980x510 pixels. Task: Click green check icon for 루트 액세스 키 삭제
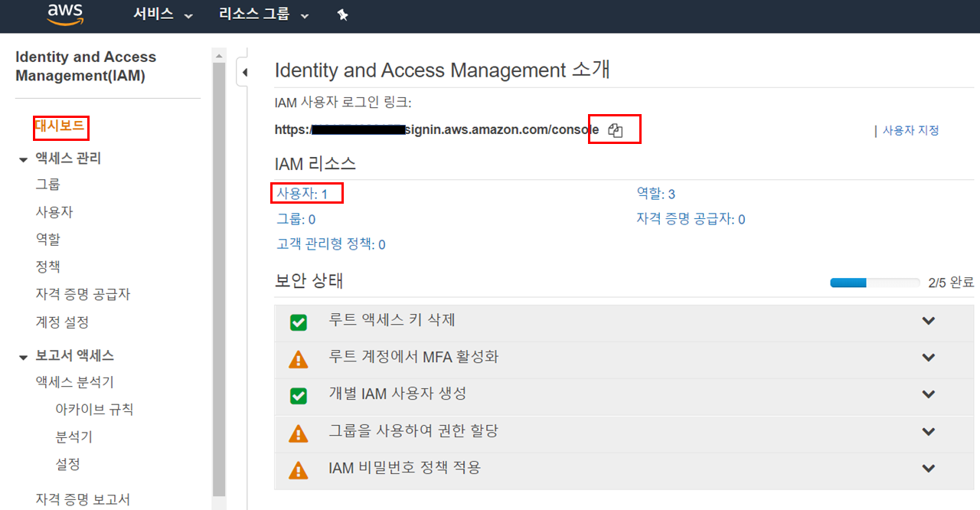[299, 322]
